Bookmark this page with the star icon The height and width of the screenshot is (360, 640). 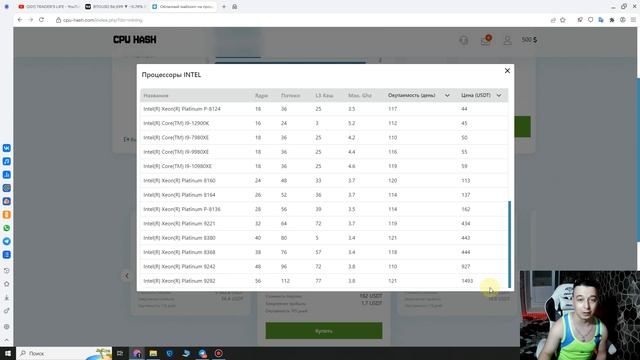click(x=563, y=20)
